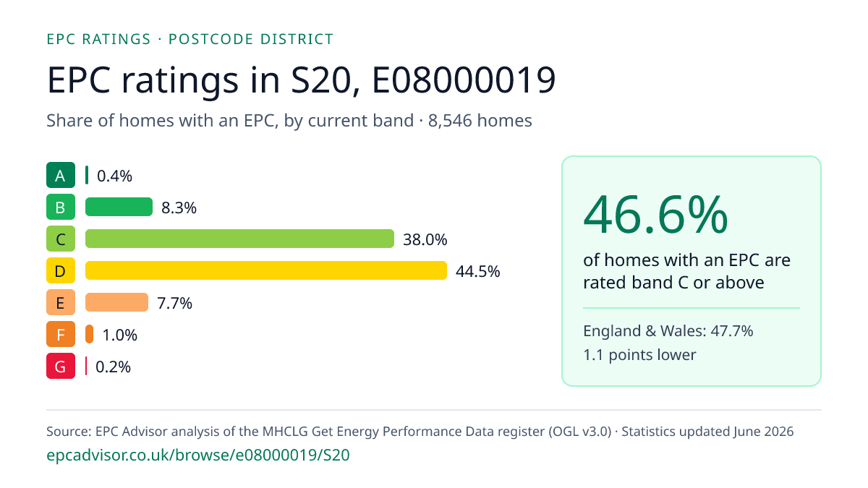Click the band E badge

tap(61, 303)
